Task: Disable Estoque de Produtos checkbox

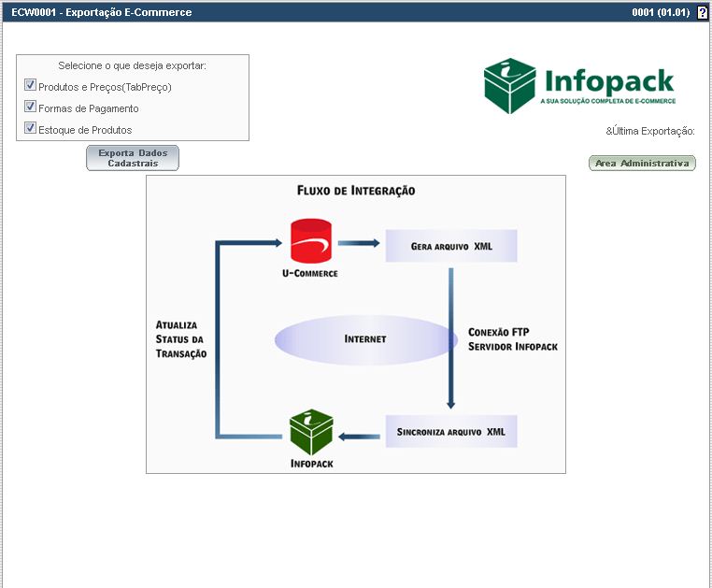Action: 30,129
